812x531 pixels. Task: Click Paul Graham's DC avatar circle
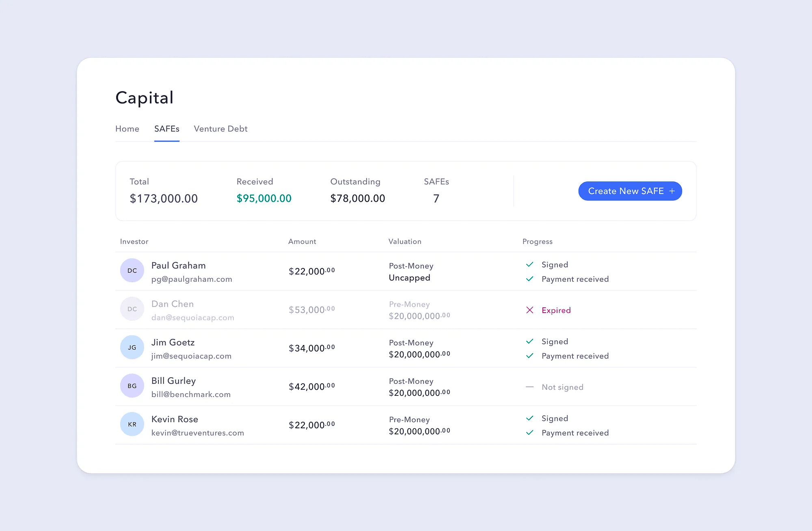coord(132,270)
